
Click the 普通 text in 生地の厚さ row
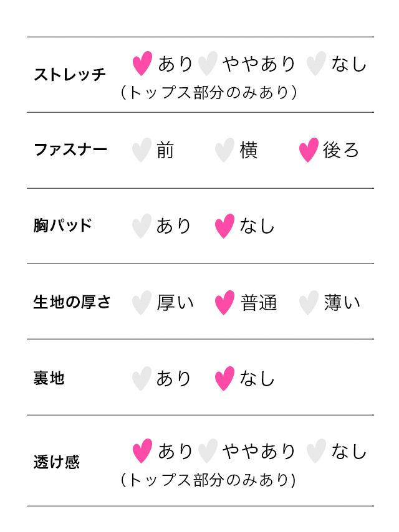[259, 303]
